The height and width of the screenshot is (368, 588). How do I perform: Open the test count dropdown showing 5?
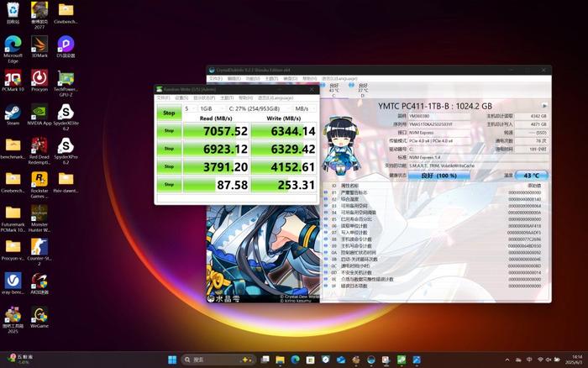pyautogui.click(x=190, y=108)
